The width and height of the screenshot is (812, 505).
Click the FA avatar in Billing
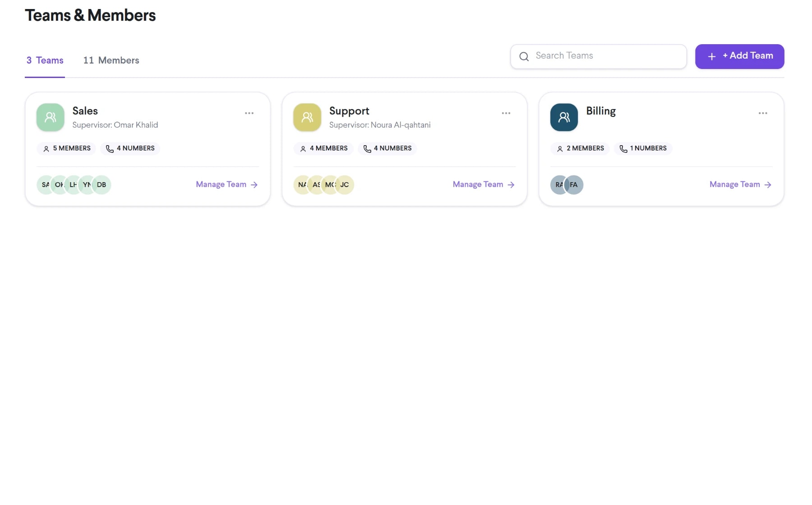tap(574, 185)
